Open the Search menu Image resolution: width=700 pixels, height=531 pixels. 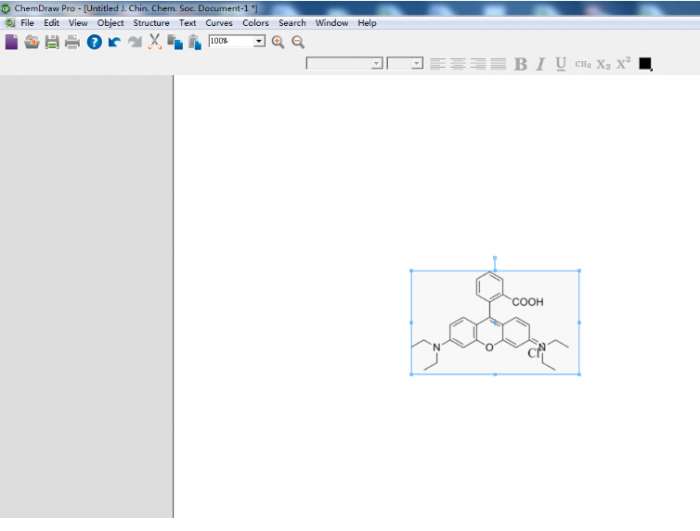click(x=292, y=23)
